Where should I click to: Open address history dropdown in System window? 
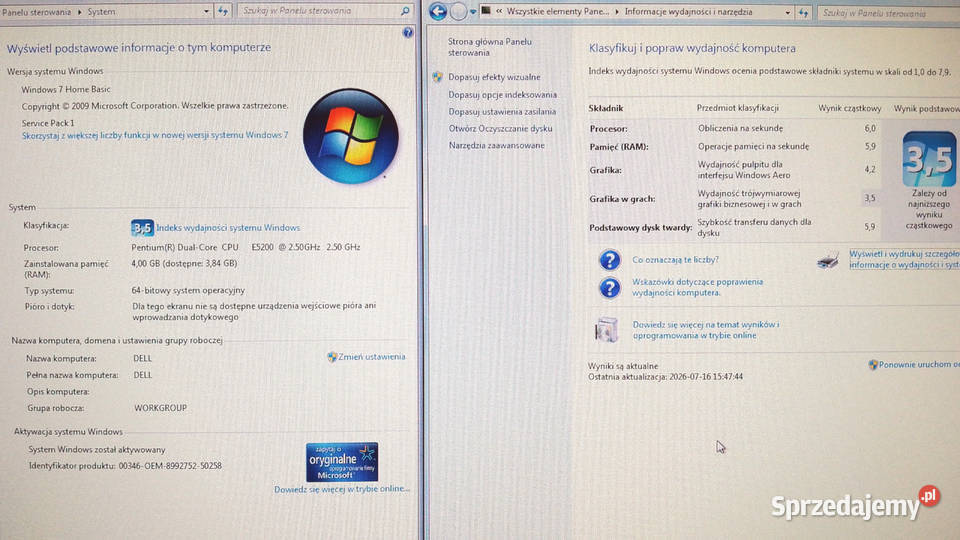(x=206, y=11)
